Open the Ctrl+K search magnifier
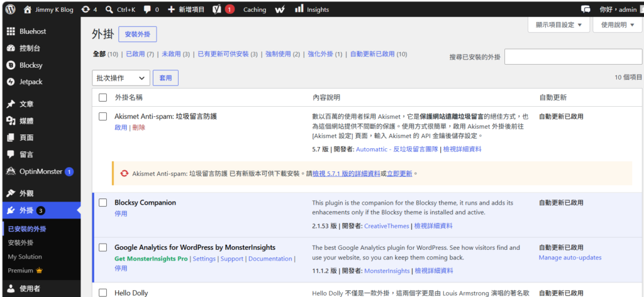 point(109,9)
